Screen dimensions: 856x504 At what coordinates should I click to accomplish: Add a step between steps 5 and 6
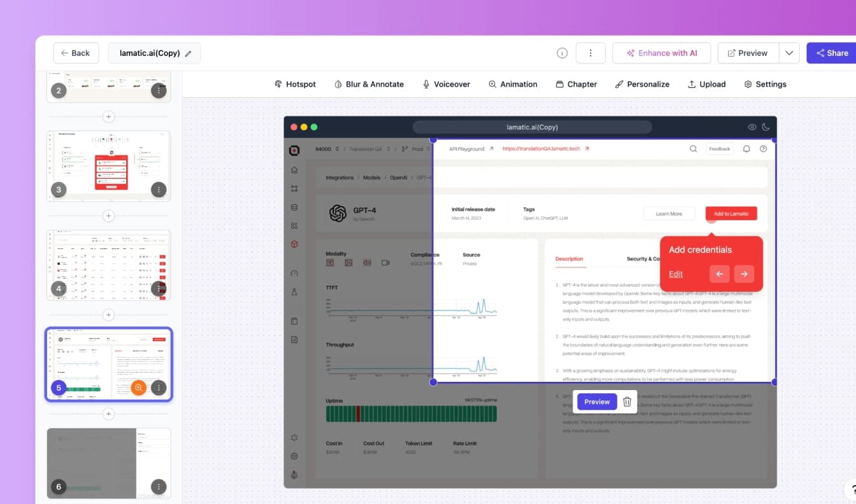tap(109, 414)
